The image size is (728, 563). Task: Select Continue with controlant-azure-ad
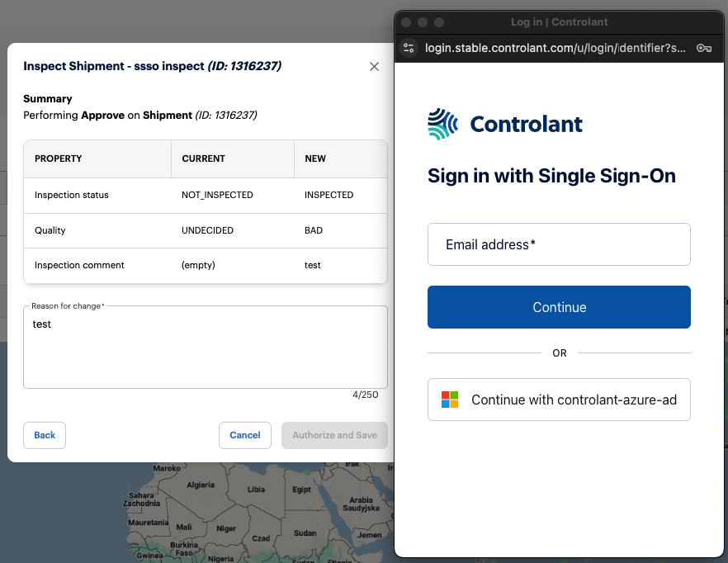(x=559, y=399)
